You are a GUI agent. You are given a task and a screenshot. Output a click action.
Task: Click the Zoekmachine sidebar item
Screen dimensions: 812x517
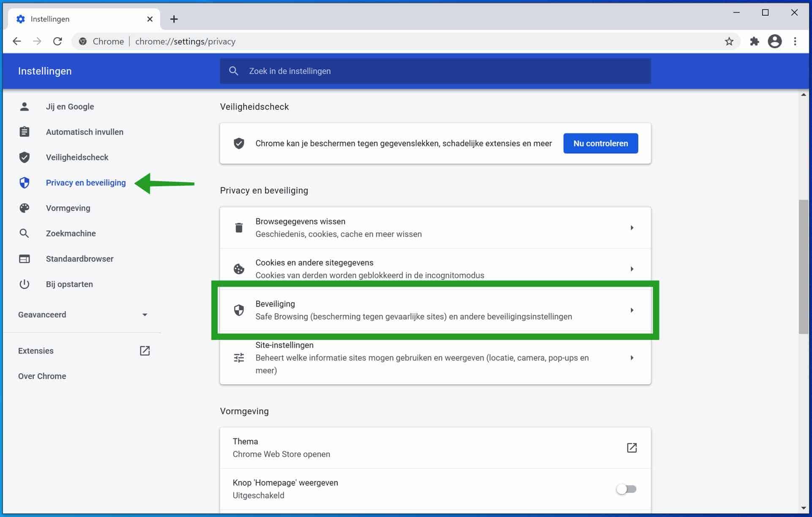71,233
